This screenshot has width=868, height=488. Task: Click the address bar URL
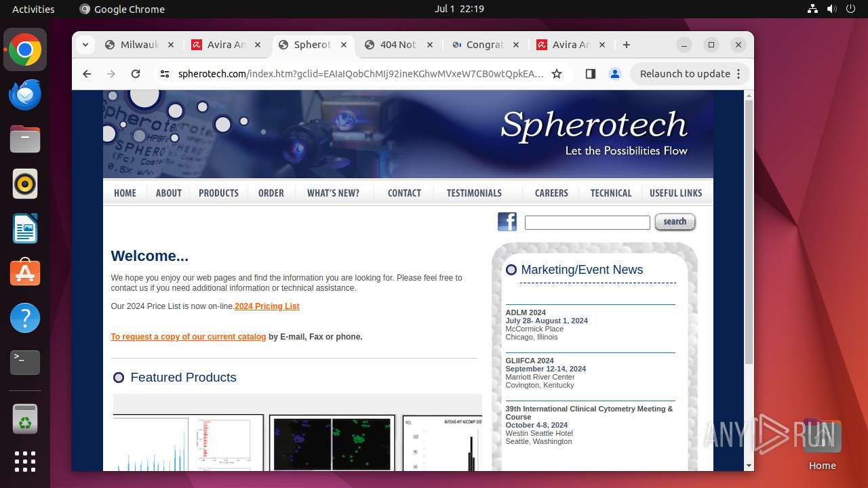[361, 74]
